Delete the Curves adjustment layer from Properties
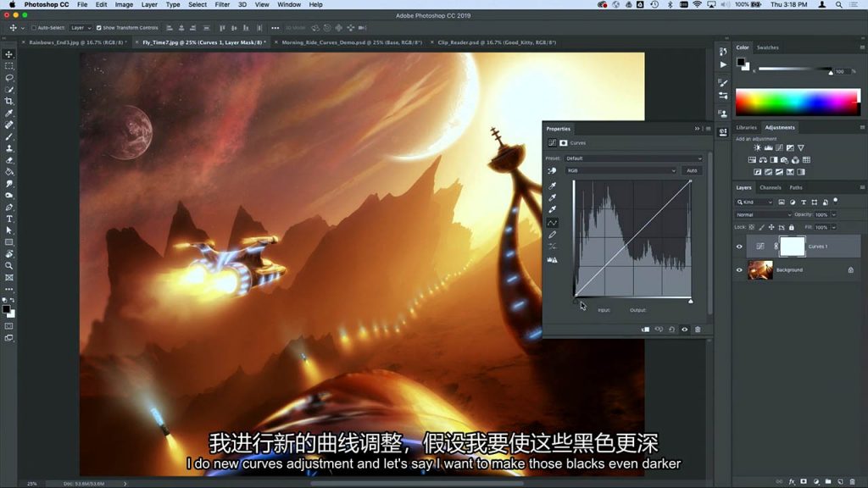The height and width of the screenshot is (488, 868). click(698, 330)
